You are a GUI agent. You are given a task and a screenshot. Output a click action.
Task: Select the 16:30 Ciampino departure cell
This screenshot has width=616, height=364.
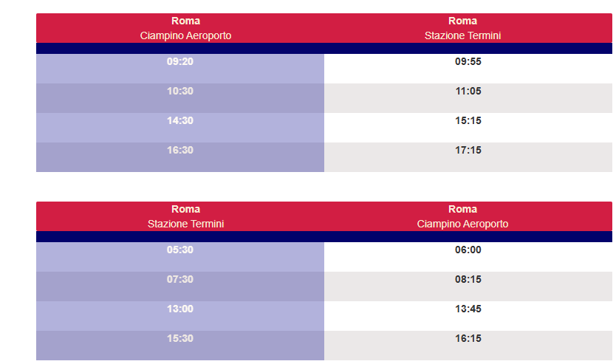point(180,157)
